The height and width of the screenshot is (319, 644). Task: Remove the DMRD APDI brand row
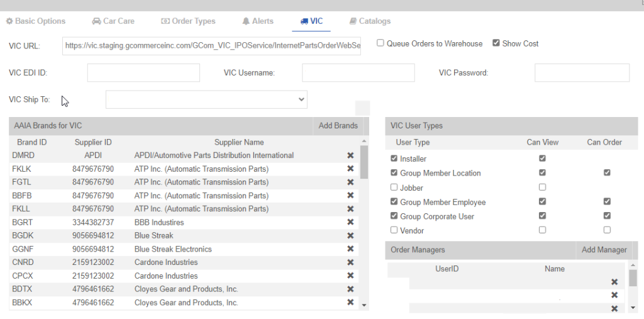pyautogui.click(x=350, y=155)
